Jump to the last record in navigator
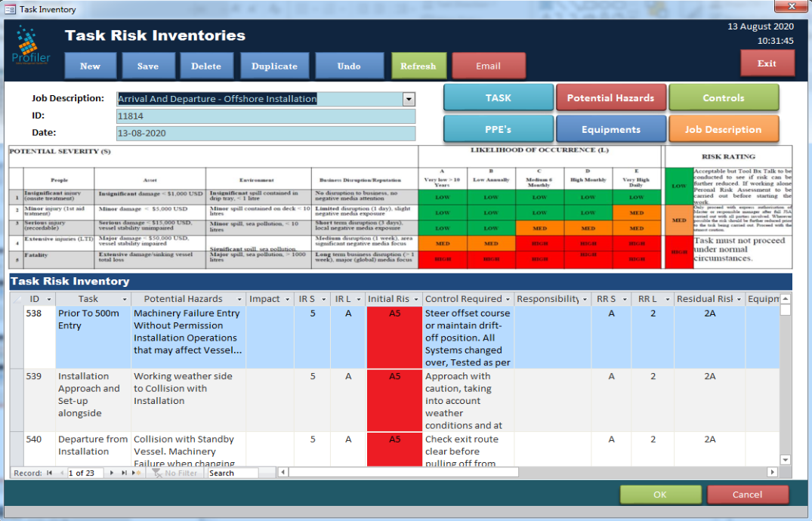The width and height of the screenshot is (812, 521). (x=125, y=473)
